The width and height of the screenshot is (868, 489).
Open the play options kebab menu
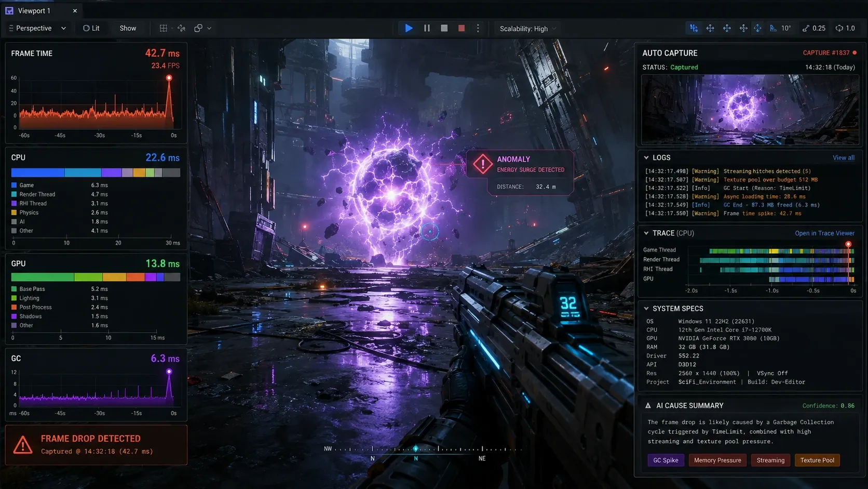click(478, 28)
